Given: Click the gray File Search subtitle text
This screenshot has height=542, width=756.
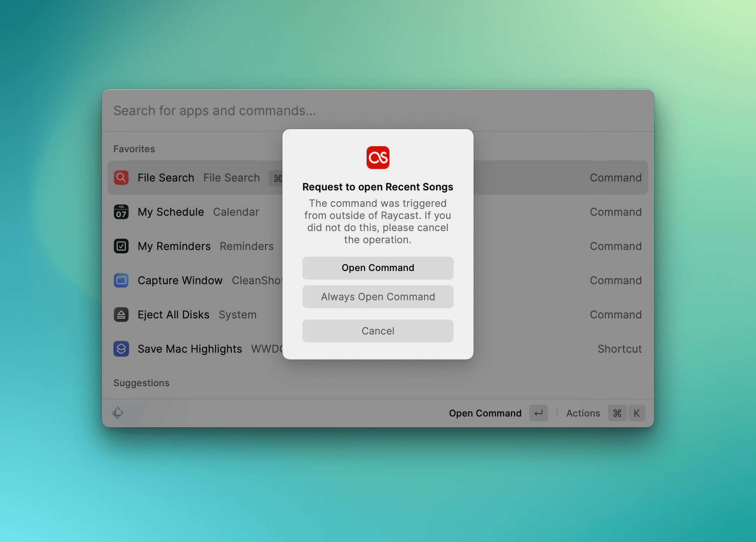Looking at the screenshot, I should pyautogui.click(x=231, y=178).
